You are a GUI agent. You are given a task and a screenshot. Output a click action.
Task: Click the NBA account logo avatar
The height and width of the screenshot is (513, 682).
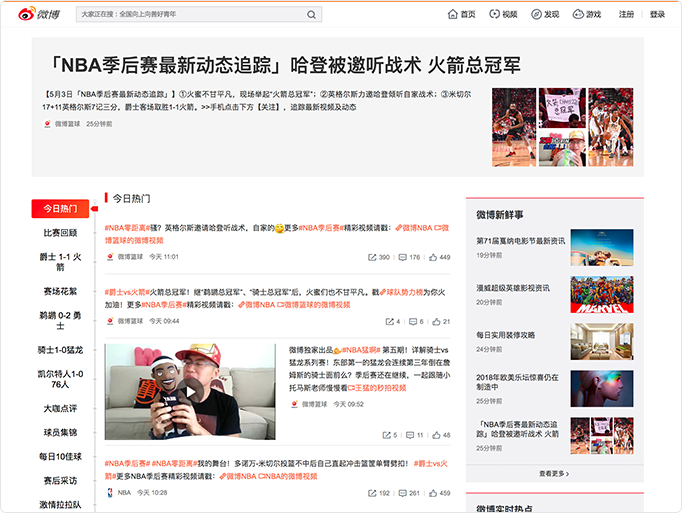pos(110,493)
